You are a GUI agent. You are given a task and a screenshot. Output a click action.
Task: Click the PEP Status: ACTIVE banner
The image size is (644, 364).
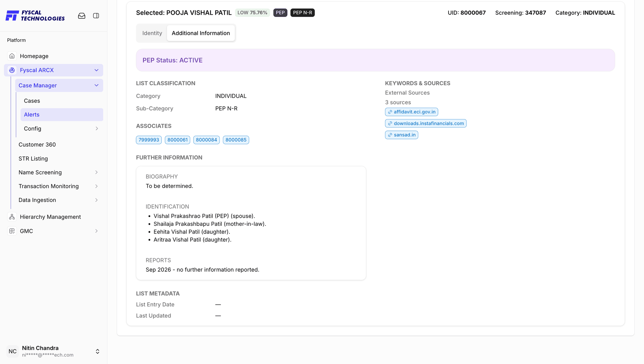[x=375, y=60]
